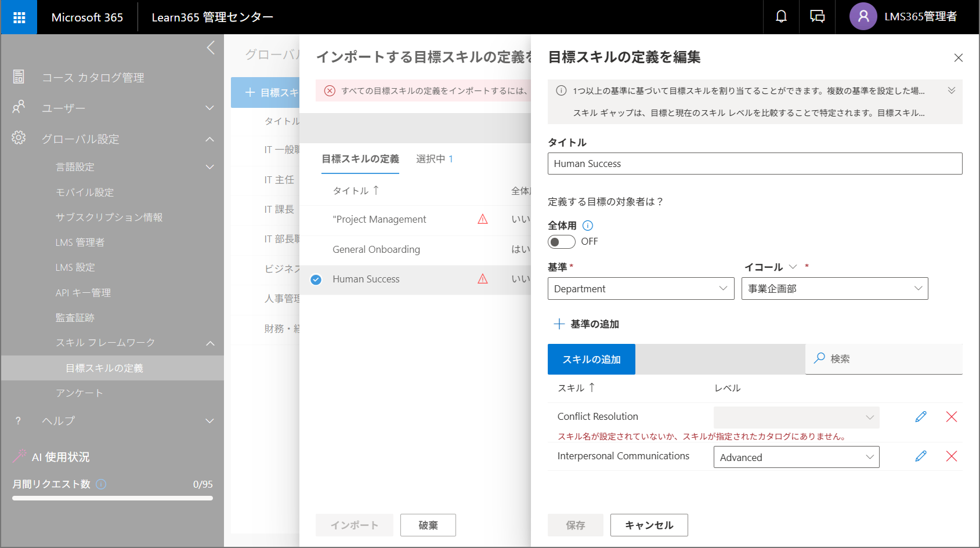This screenshot has width=980, height=548.
Task: Sort import list by タイトル column header
Action: click(356, 190)
